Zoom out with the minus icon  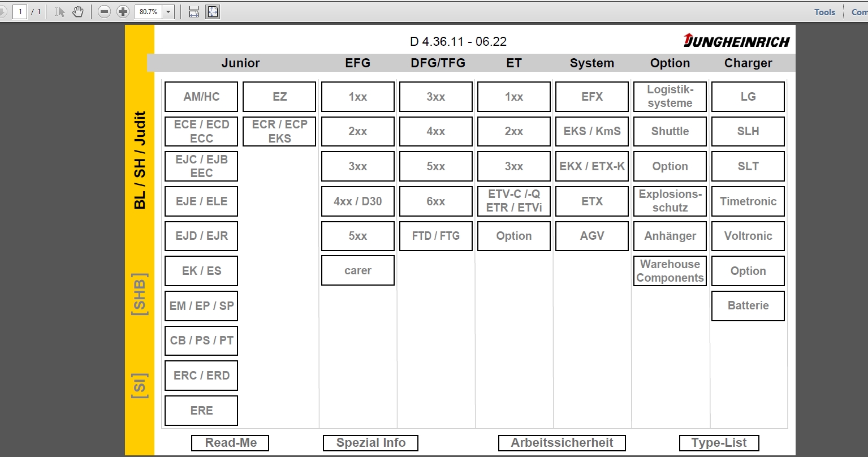click(x=104, y=11)
